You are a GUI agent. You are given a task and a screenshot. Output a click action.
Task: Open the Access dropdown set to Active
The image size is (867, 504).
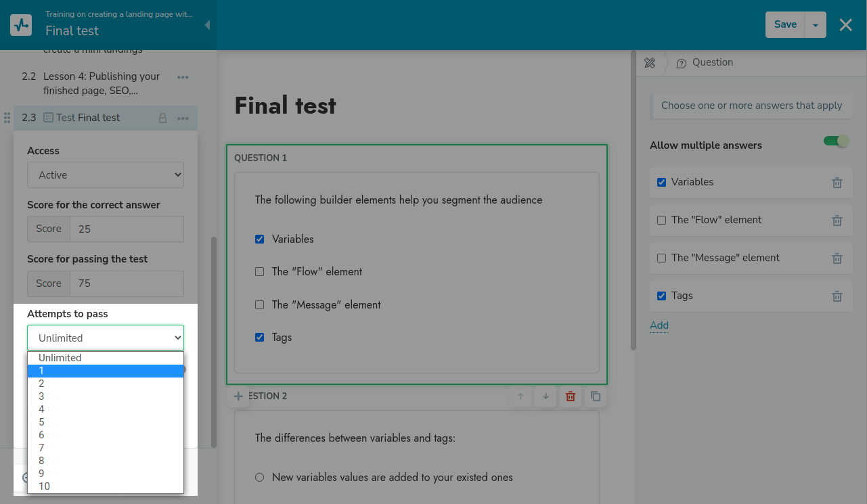pos(106,175)
